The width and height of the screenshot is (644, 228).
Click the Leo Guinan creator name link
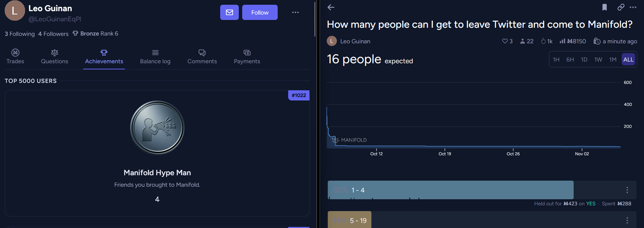(355, 41)
